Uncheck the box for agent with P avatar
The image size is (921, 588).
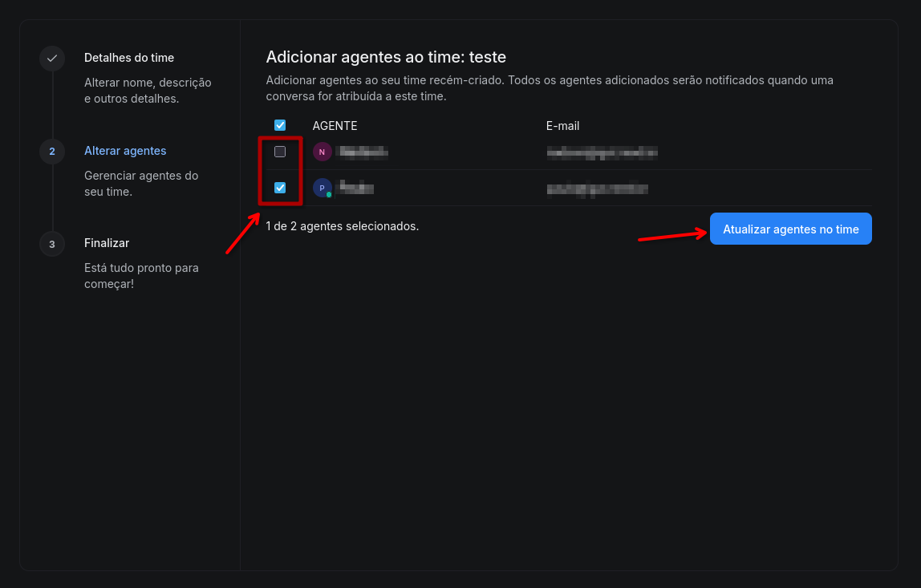click(x=280, y=188)
